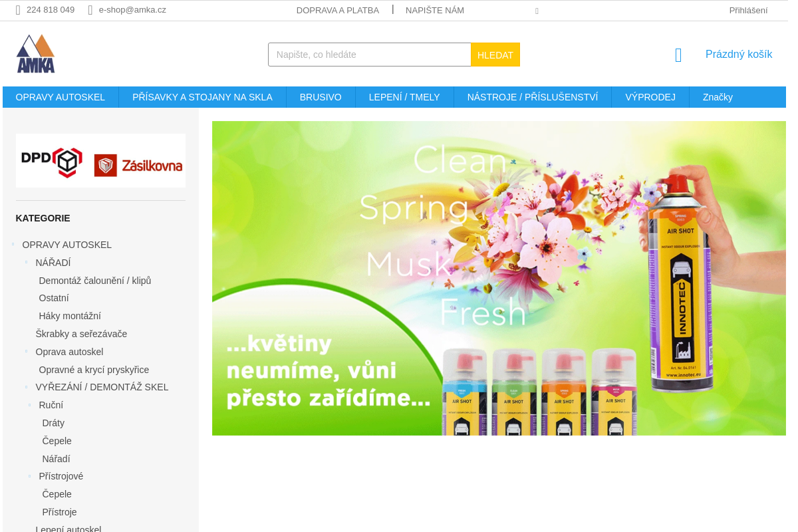This screenshot has height=532, width=798.
Task: Select the Dráty category in the sidebar
Action: click(x=53, y=423)
